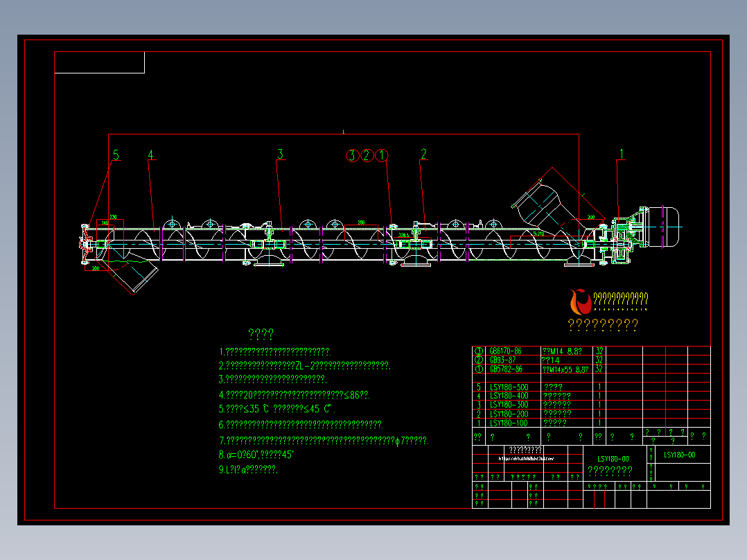Select technical note 4 containing ≤86
The image size is (747, 560).
coord(294,394)
